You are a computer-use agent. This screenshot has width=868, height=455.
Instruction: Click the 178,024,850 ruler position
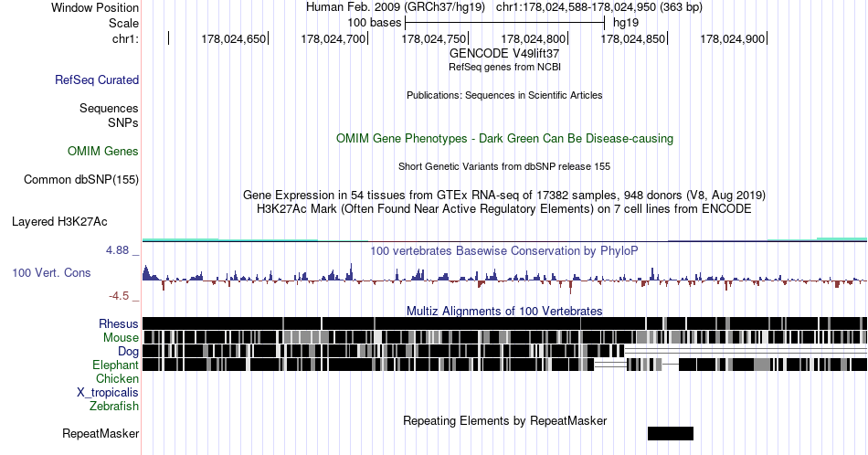(633, 38)
